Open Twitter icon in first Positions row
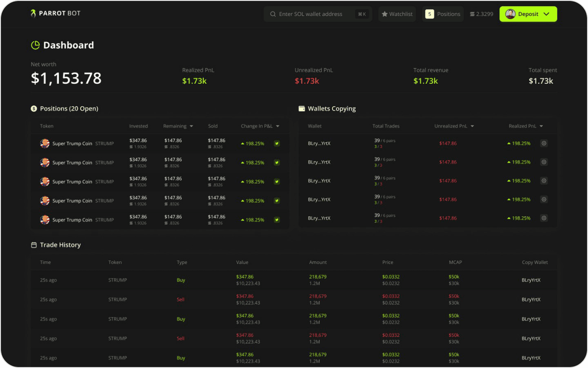This screenshot has width=588, height=368. point(277,143)
